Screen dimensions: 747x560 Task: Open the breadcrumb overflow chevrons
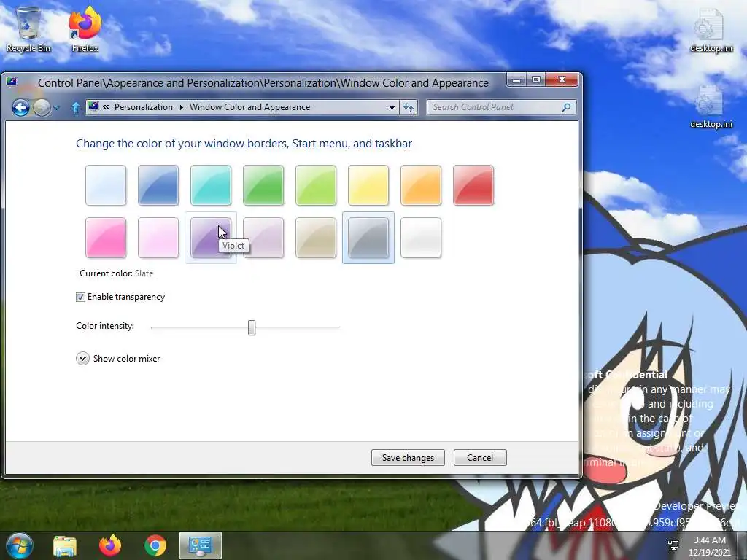[106, 107]
